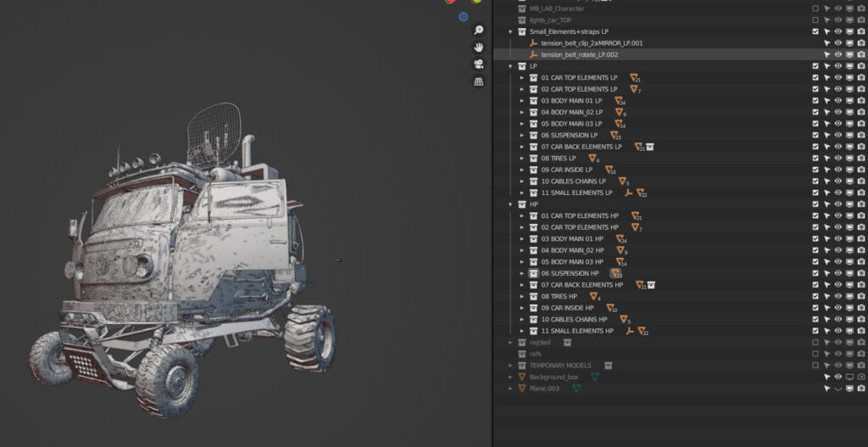The image size is (868, 447).
Task: Toggle selectable arrow for the HP collection
Action: point(826,204)
